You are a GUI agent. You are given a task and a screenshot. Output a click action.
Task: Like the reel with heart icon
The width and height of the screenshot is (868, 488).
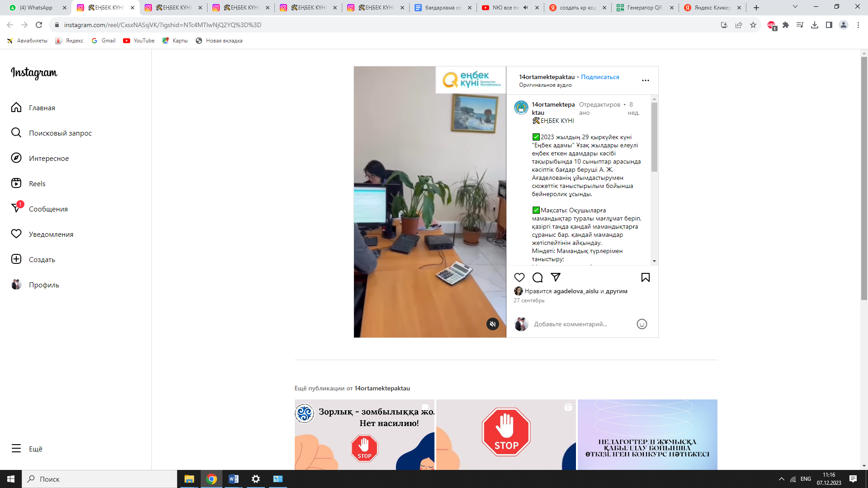(519, 277)
